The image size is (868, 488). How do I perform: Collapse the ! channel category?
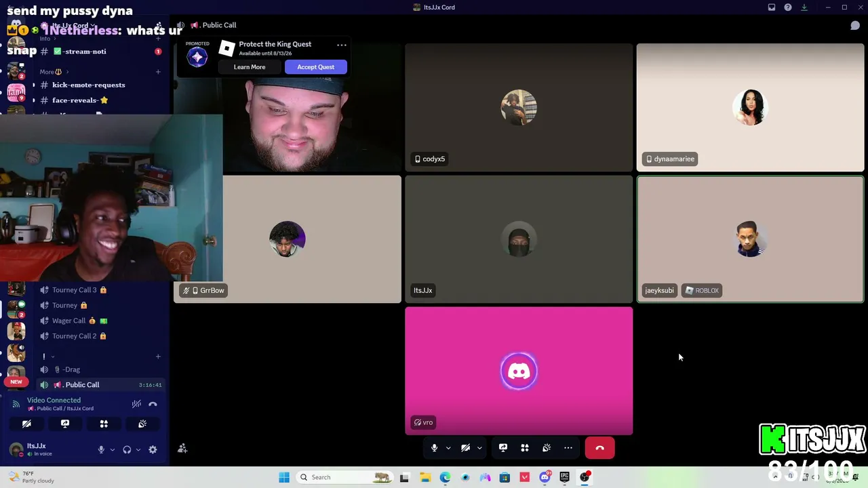point(47,357)
